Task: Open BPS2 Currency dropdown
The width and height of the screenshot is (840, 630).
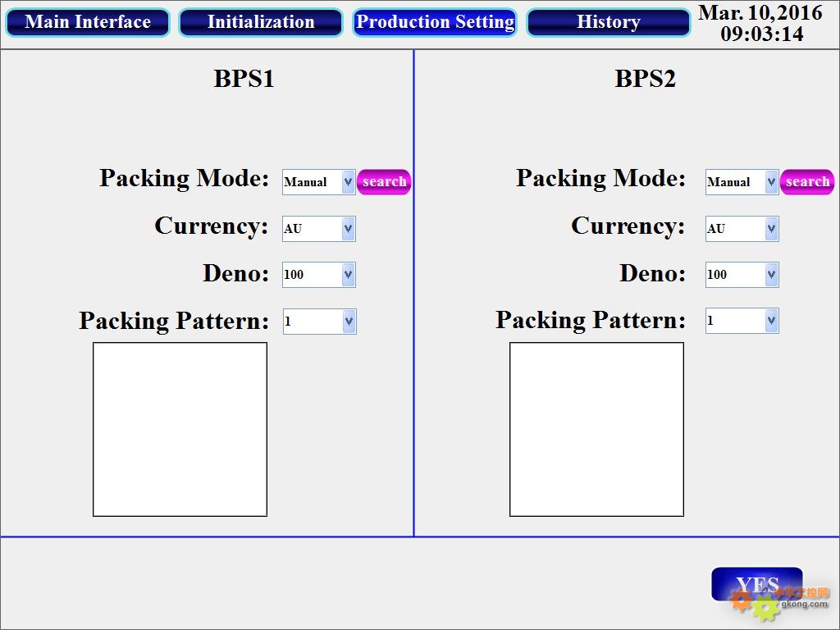Action: coord(742,229)
